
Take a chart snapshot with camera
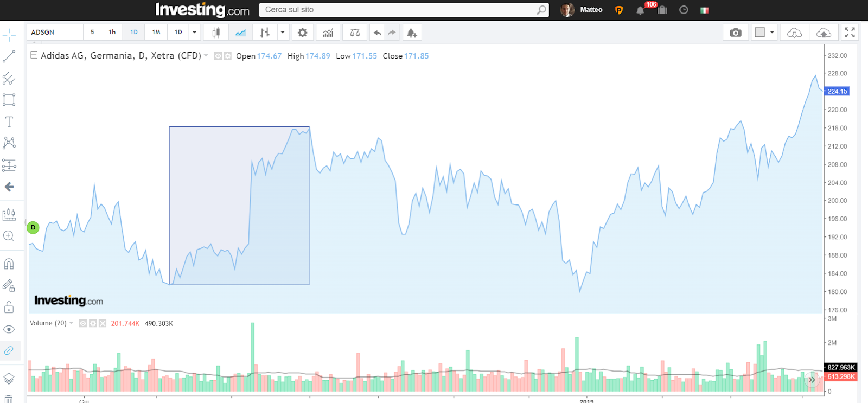[736, 33]
